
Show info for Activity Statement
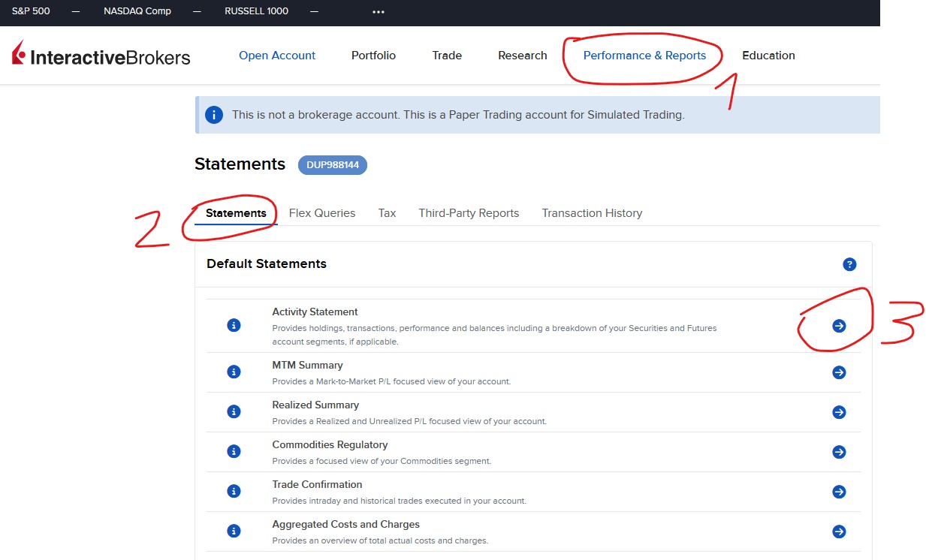click(x=234, y=326)
